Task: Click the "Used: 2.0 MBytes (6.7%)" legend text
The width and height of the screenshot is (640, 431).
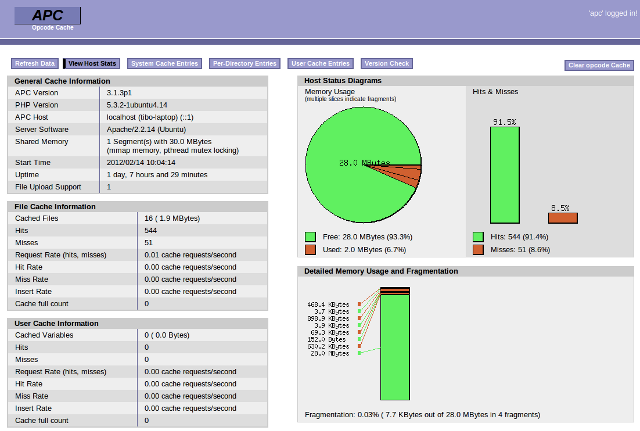Action: pyautogui.click(x=364, y=249)
